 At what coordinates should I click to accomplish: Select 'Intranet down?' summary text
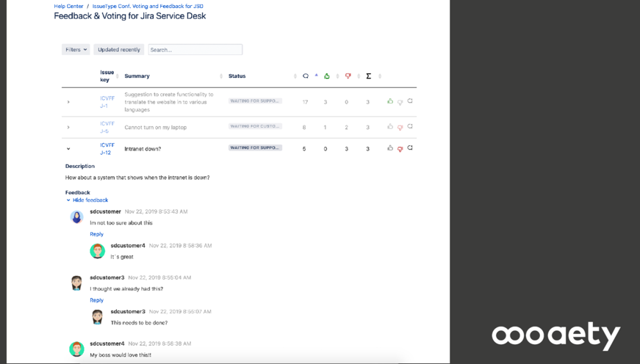pyautogui.click(x=143, y=149)
